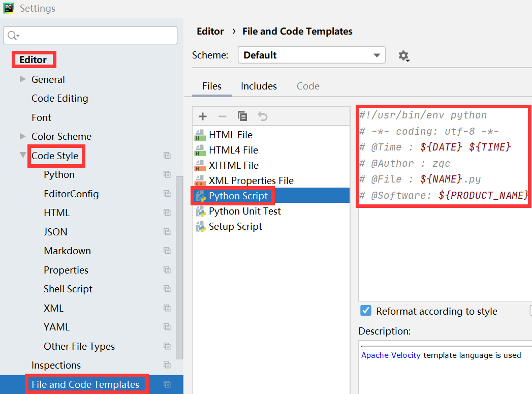Click project-level icon beside YAML
Image resolution: width=532 pixels, height=394 pixels.
coord(167,327)
